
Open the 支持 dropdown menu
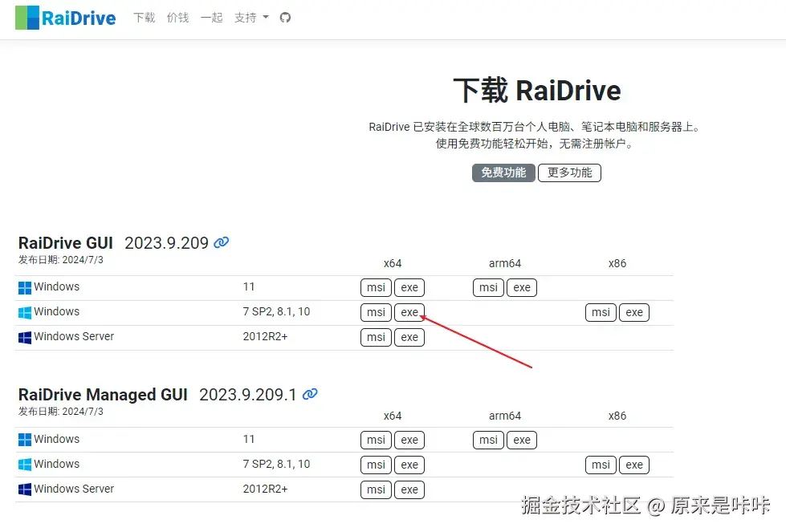pyautogui.click(x=251, y=18)
